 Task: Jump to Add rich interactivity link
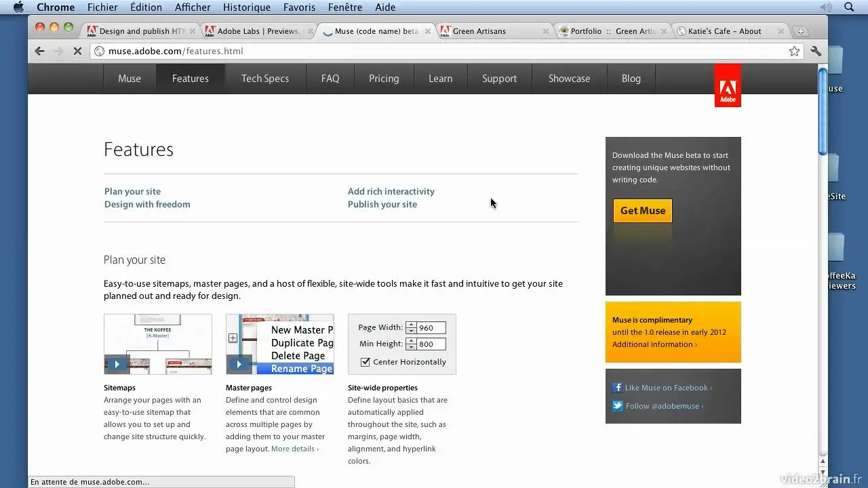[391, 192]
